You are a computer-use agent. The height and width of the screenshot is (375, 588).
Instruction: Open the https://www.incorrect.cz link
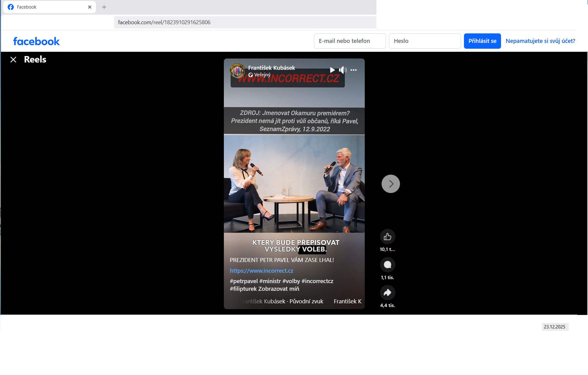(x=261, y=271)
